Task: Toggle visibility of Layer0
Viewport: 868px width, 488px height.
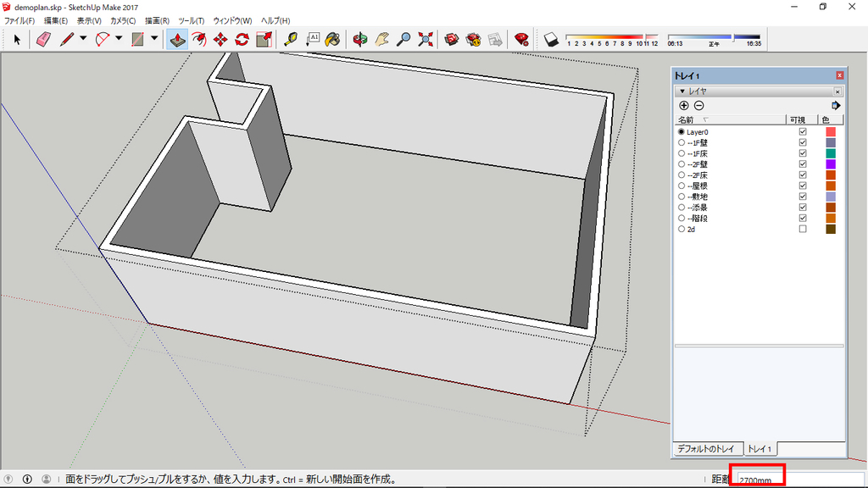Action: [x=803, y=131]
